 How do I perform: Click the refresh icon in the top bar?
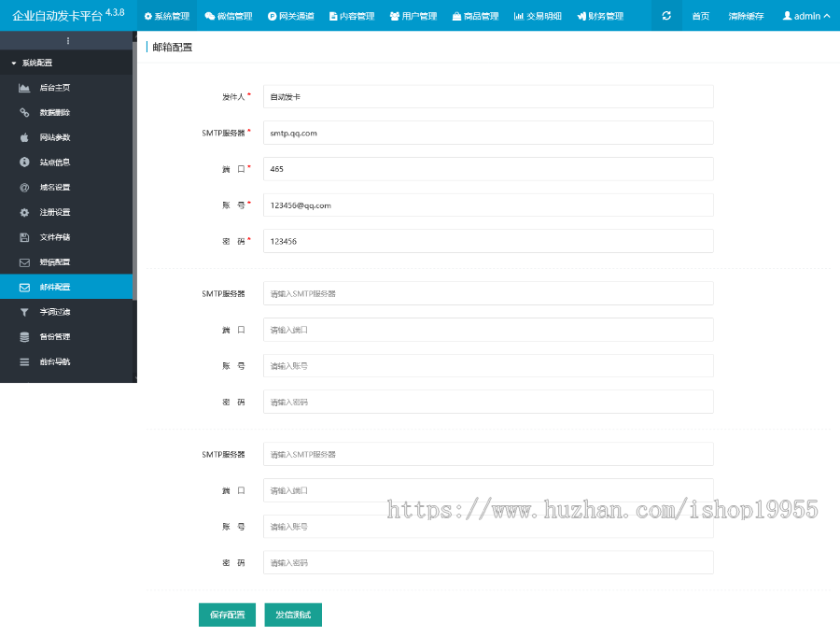click(x=666, y=16)
